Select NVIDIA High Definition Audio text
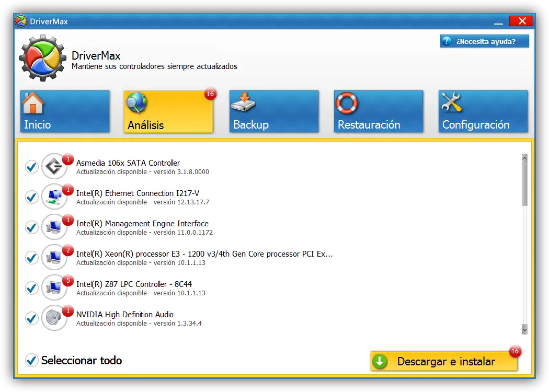The image size is (549, 392). [125, 314]
